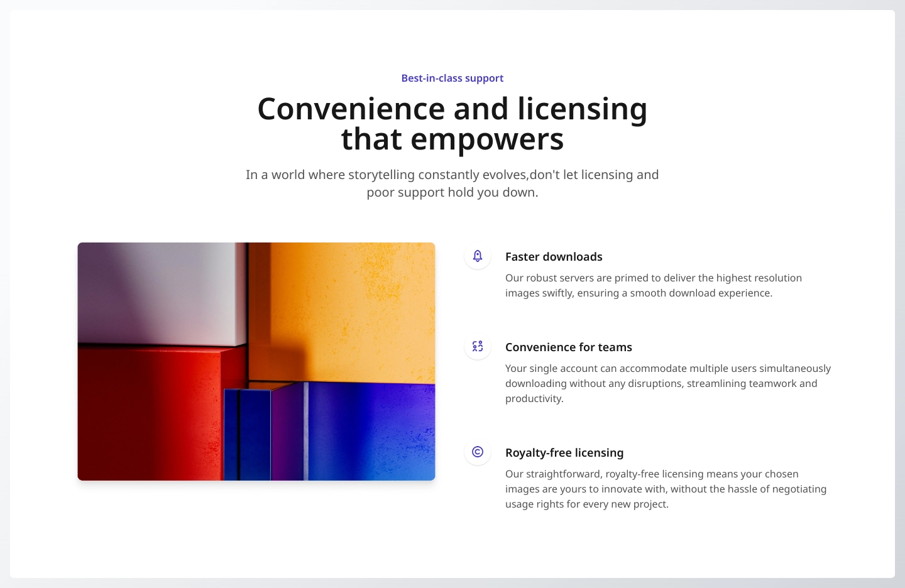
Task: Click the colorful abstract blocks image
Action: click(x=256, y=361)
